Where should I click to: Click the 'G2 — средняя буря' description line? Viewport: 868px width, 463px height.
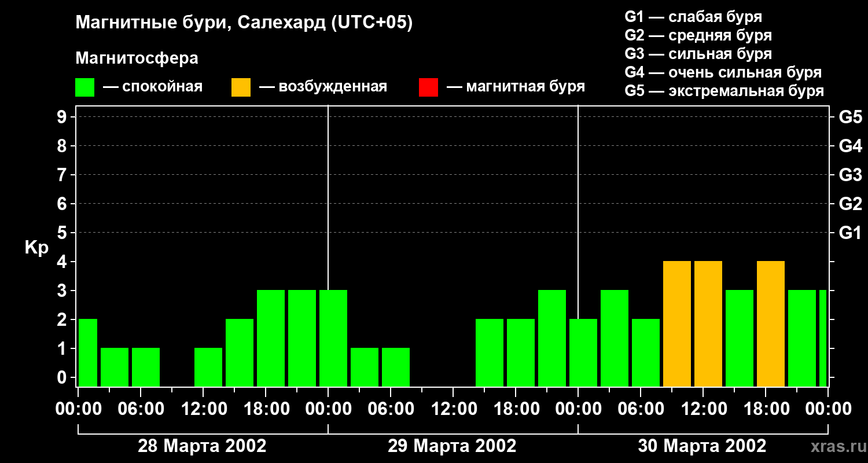(698, 35)
